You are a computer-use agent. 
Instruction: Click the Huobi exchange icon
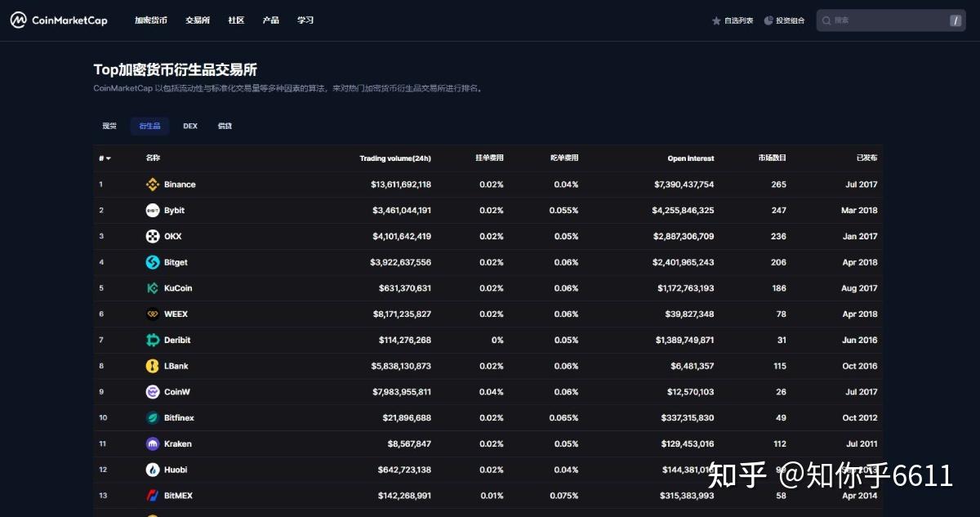[152, 470]
